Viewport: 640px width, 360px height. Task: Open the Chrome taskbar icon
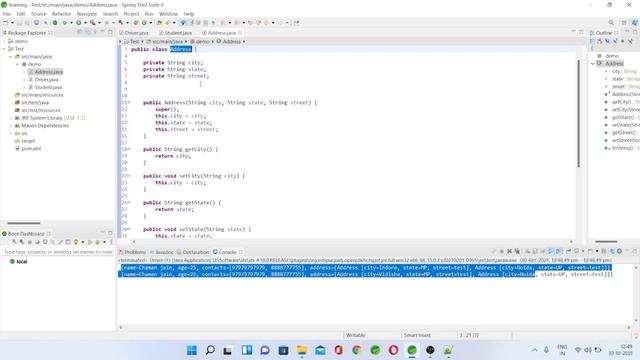[357, 350]
